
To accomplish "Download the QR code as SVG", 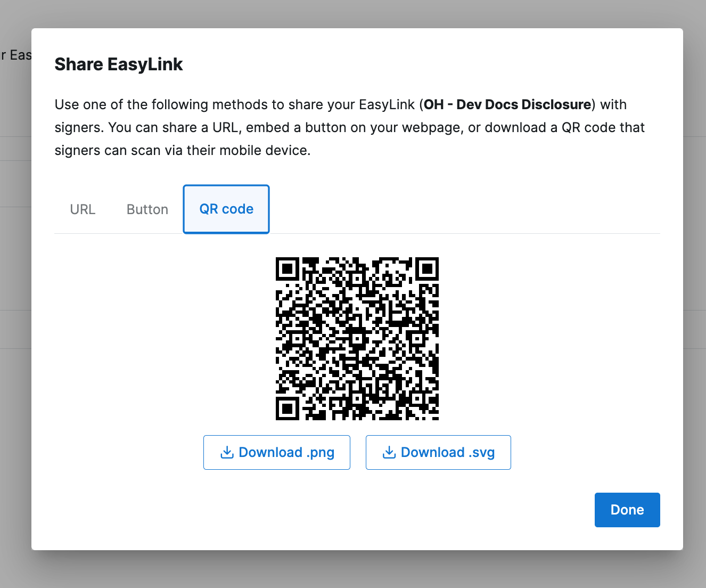I will point(438,452).
